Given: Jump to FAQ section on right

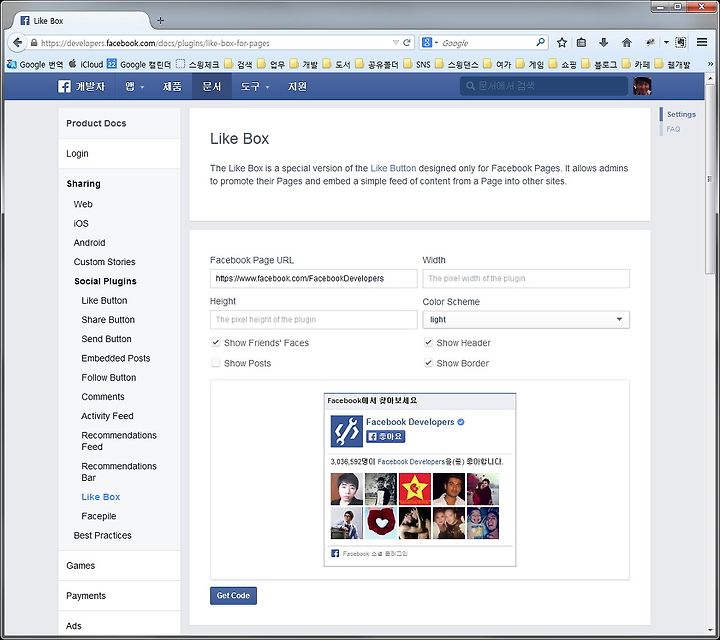Looking at the screenshot, I should tap(673, 129).
